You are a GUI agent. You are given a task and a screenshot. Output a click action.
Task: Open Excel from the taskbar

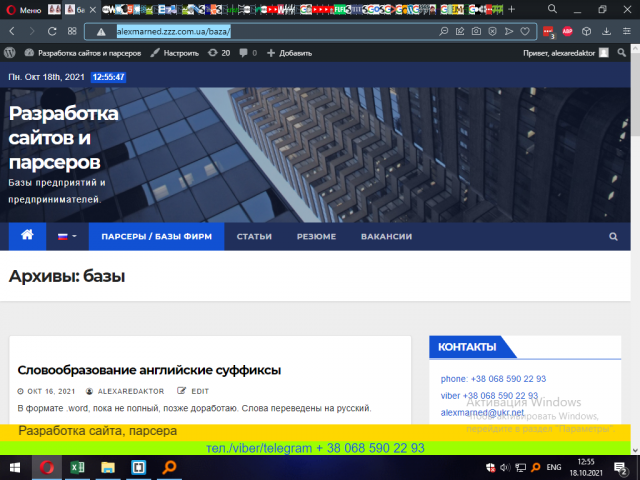[77, 467]
